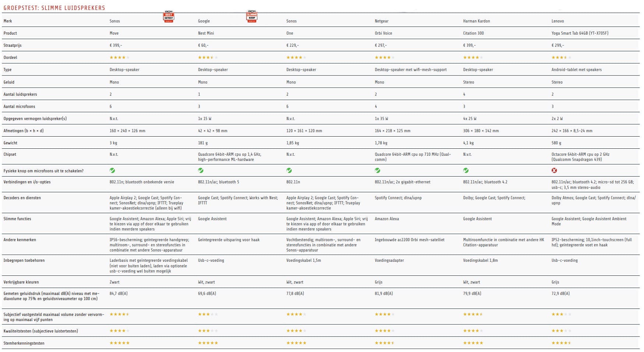
Task: Click the Yoga Smart Tab 64GB product name
Action: pos(580,33)
